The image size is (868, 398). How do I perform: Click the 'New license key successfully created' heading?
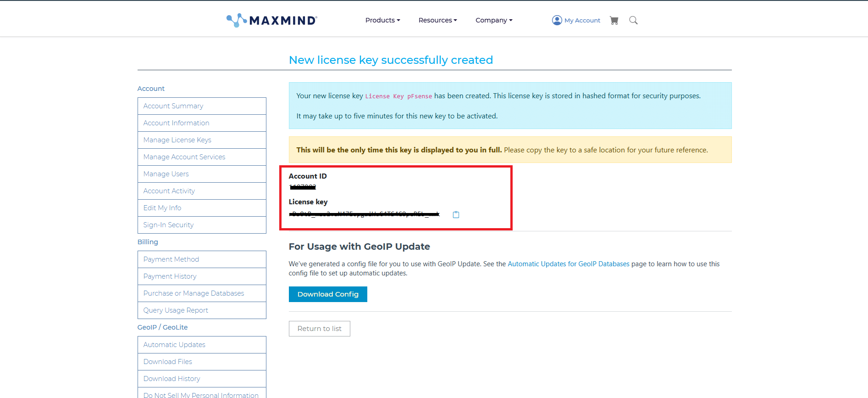point(391,60)
